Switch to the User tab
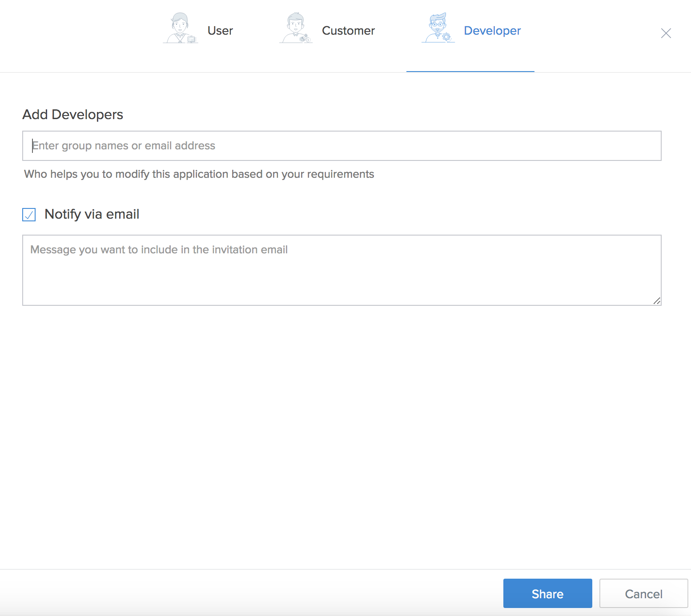This screenshot has width=691, height=616. point(220,30)
